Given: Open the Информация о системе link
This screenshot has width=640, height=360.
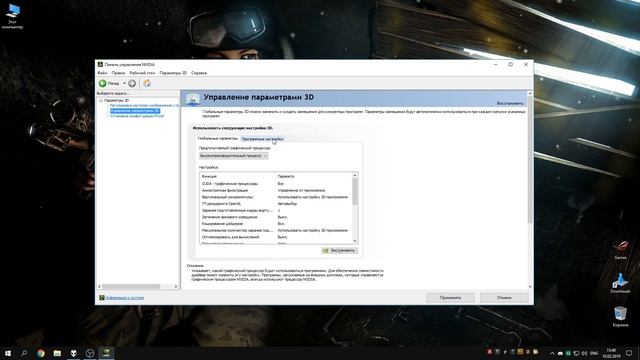Looking at the screenshot, I should click(x=125, y=298).
